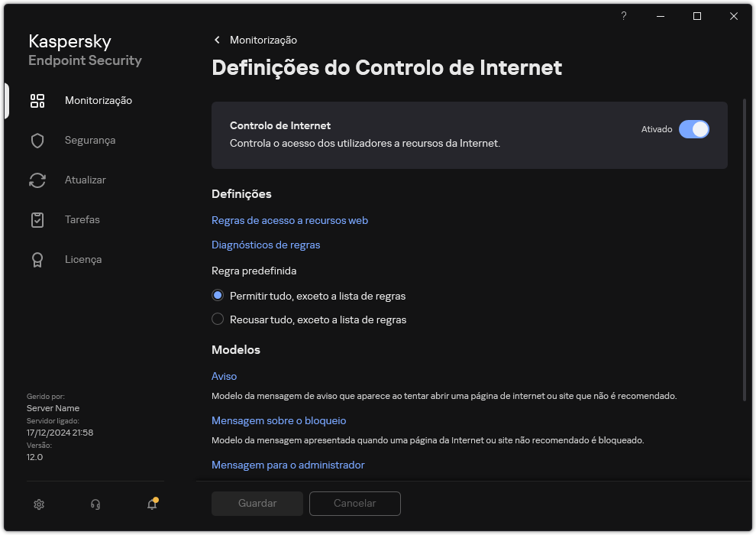Open the notifications bell icon
The image size is (756, 535).
point(151,504)
